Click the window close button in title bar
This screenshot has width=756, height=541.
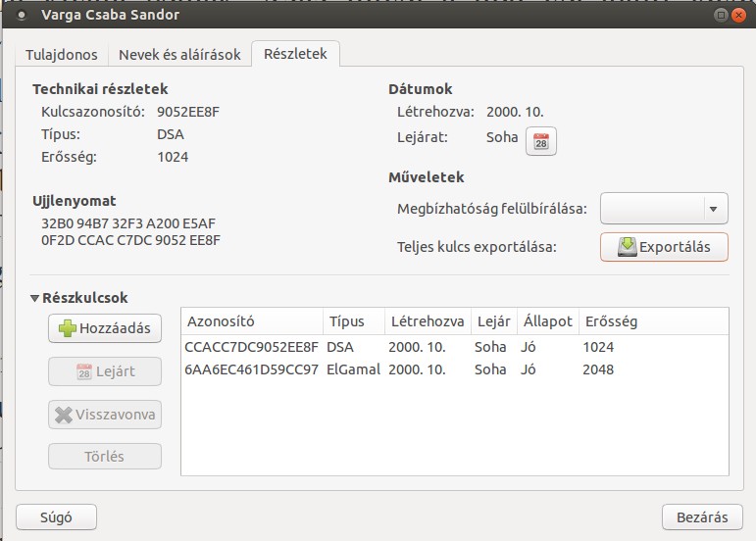tap(738, 15)
